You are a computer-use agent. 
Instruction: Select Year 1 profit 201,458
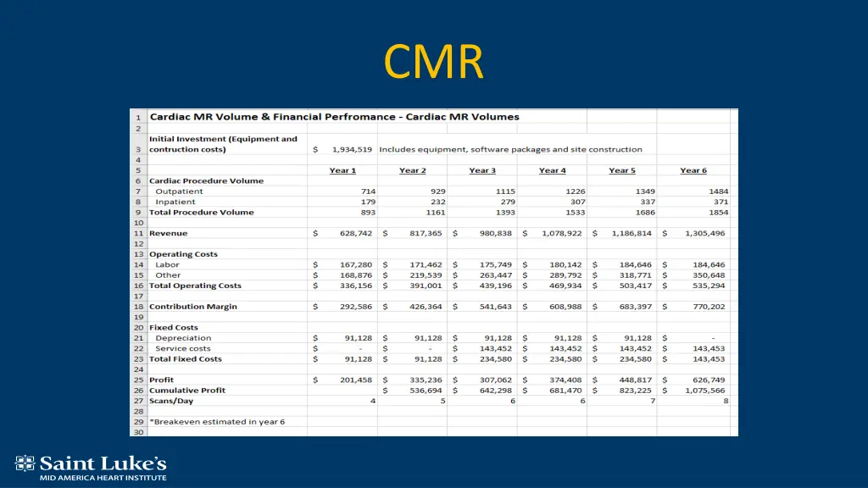pyautogui.click(x=356, y=380)
